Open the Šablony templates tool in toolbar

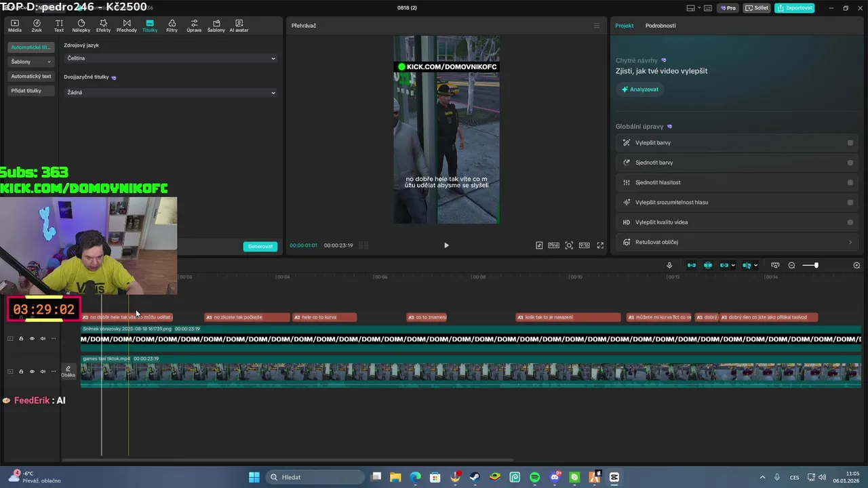216,26
